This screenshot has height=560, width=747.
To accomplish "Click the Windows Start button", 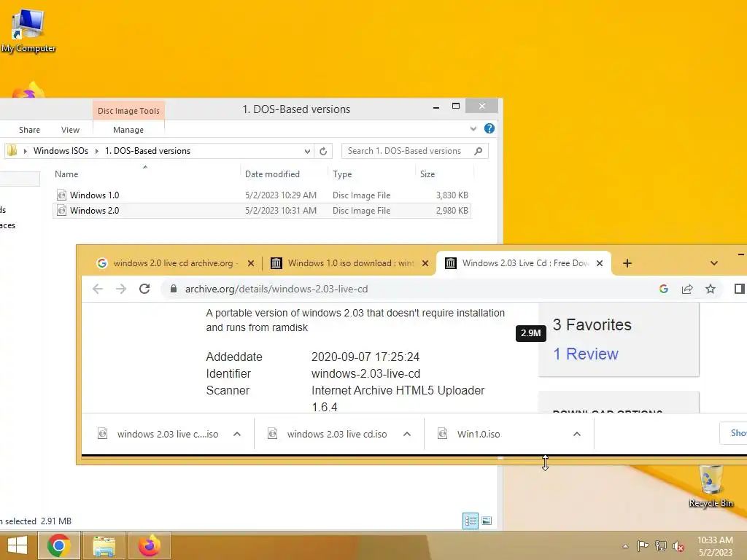I will [18, 545].
